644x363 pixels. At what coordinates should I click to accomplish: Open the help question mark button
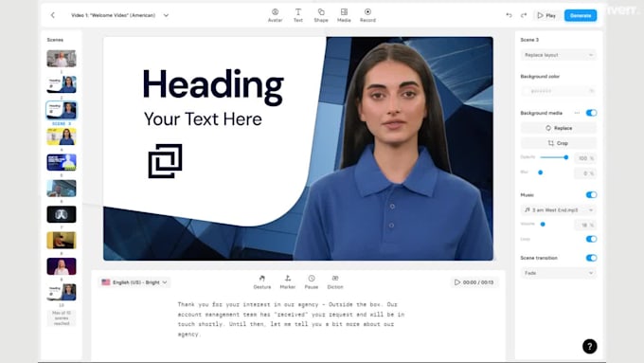coord(589,346)
